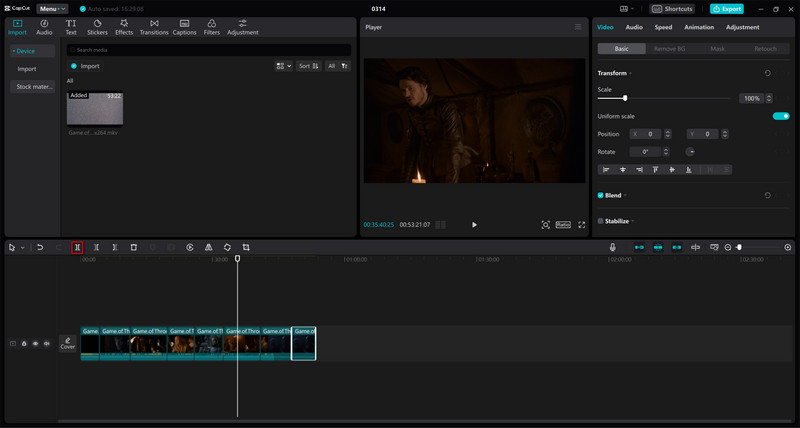
Task: Click the Import button with plus icon
Action: click(85, 66)
